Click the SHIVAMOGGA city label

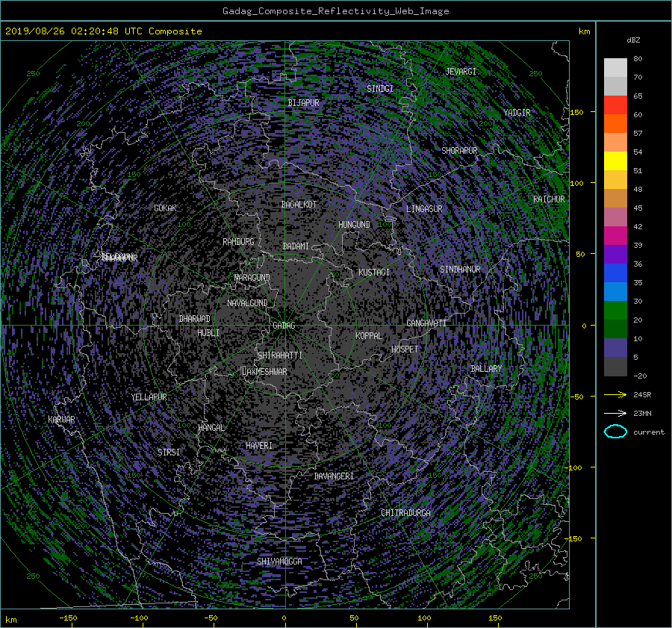(279, 562)
